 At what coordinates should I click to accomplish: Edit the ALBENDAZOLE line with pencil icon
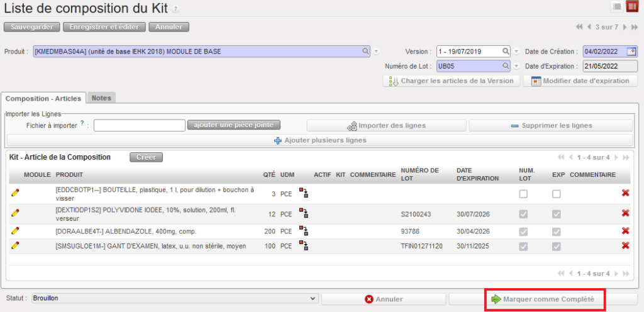(15, 231)
